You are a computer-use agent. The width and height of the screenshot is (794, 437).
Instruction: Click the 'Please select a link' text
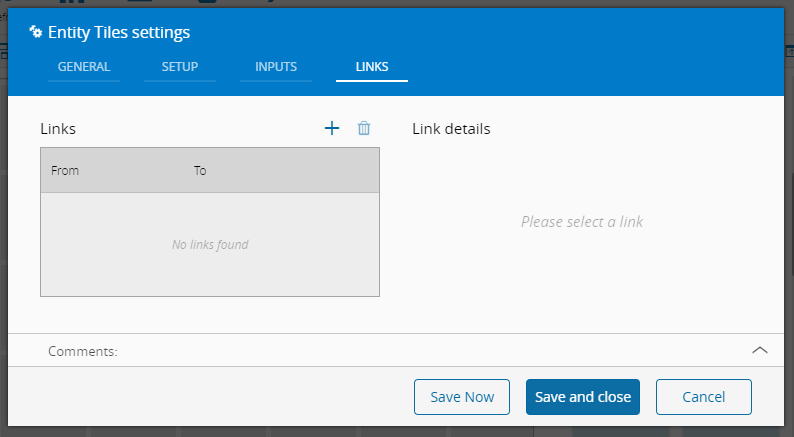pos(582,222)
